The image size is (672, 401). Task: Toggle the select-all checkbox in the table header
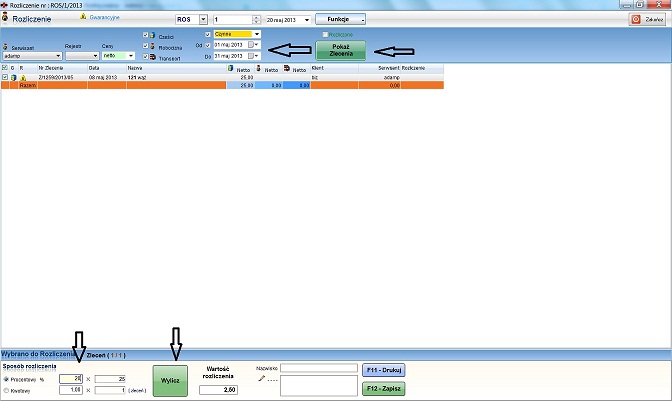pos(5,68)
